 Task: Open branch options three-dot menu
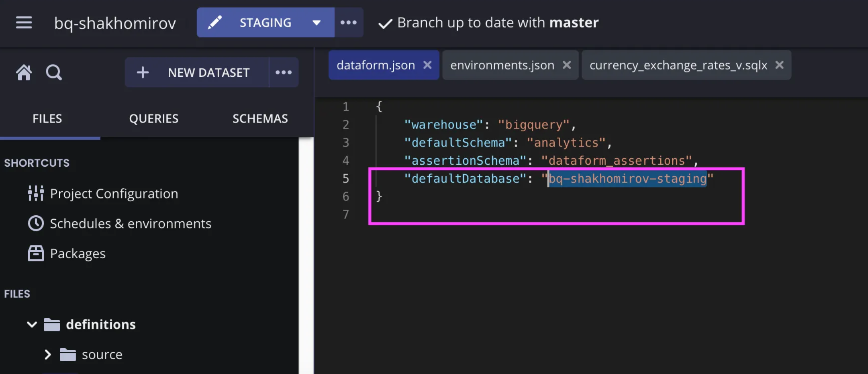349,23
